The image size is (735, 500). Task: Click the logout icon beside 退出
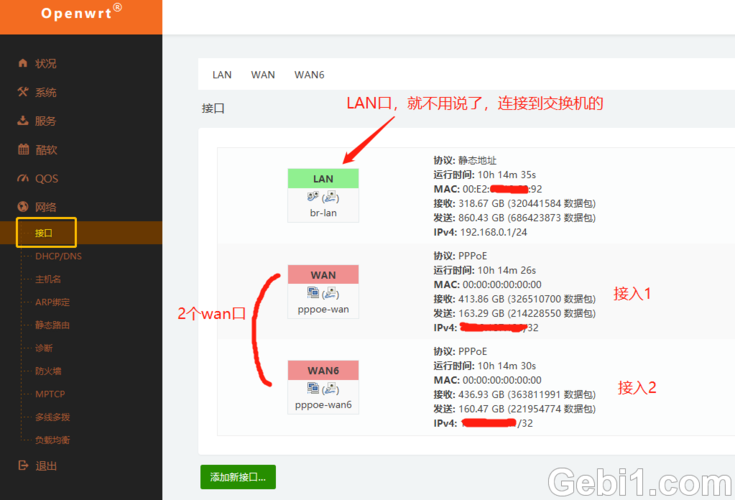pos(23,465)
